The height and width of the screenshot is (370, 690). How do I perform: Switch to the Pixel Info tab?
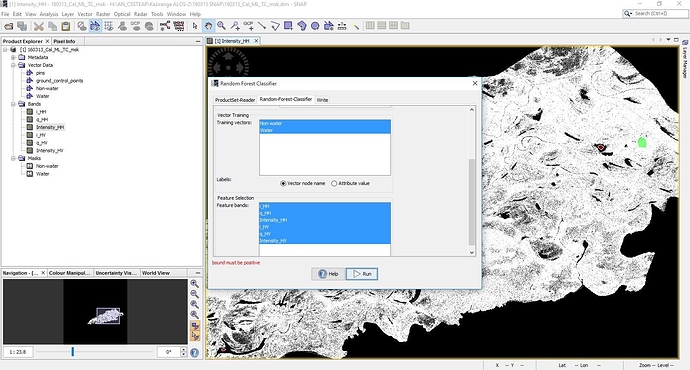tap(64, 41)
